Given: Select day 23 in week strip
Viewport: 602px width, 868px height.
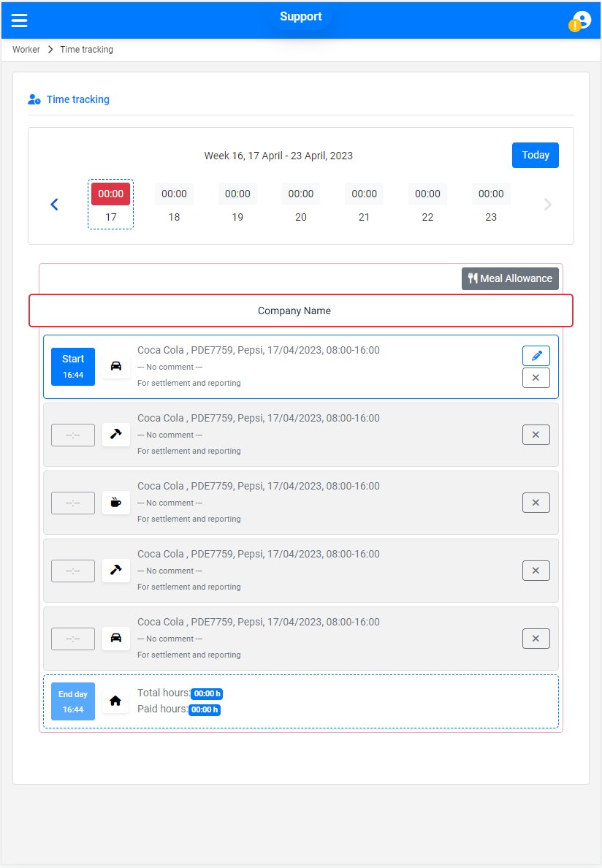Looking at the screenshot, I should [x=491, y=204].
